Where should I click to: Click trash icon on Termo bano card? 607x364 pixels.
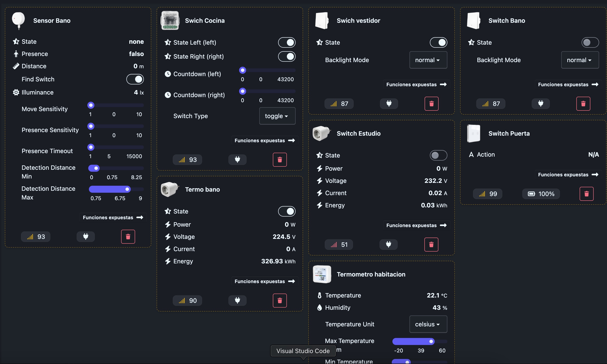(280, 301)
